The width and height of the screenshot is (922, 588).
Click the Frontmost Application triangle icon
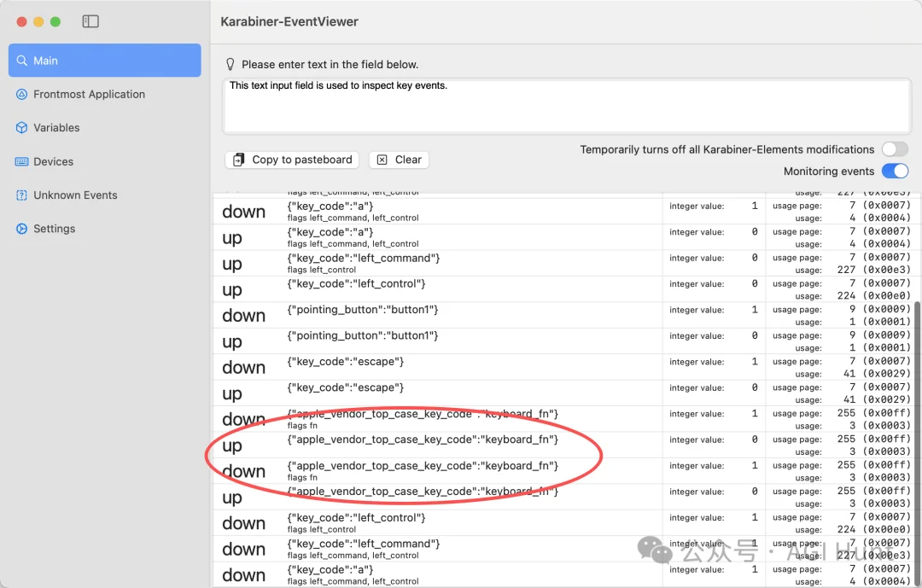22,95
